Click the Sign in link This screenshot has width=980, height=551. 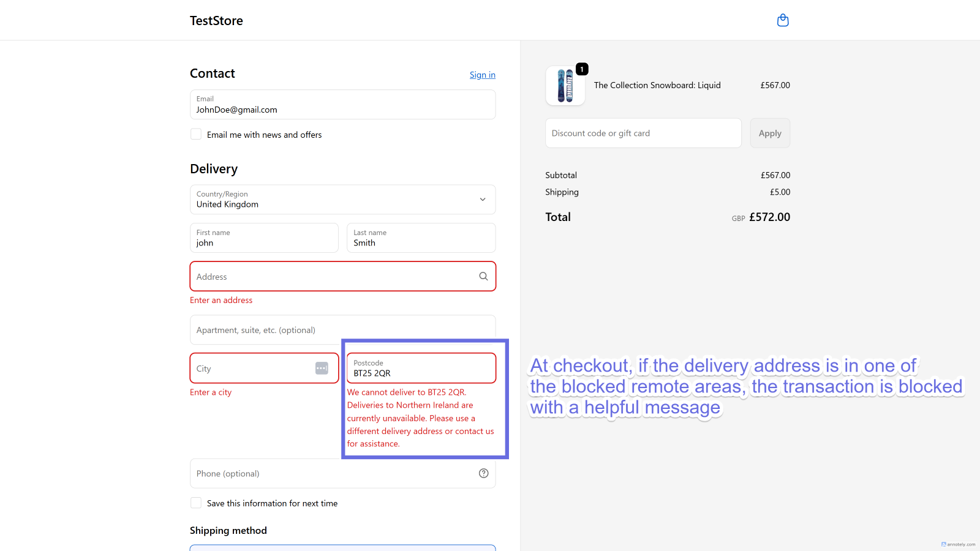pyautogui.click(x=483, y=75)
